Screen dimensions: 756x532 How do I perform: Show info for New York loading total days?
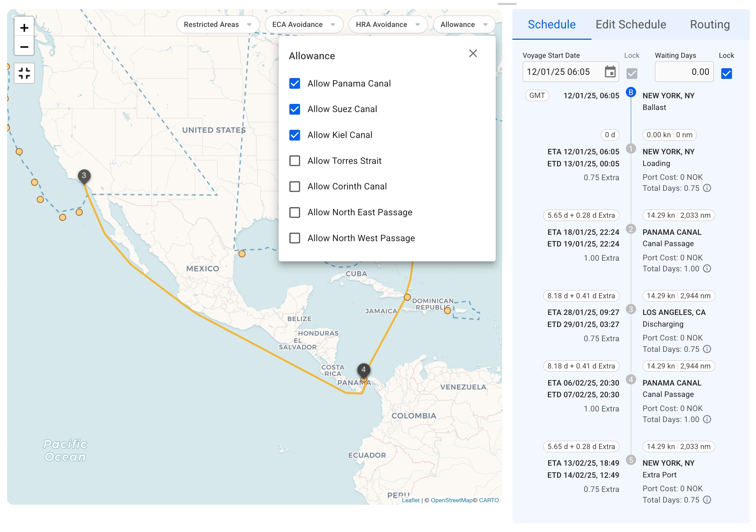click(707, 188)
